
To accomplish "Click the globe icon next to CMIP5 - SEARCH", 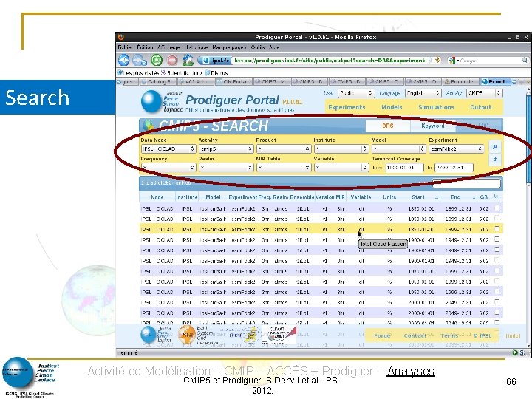I will coord(149,126).
